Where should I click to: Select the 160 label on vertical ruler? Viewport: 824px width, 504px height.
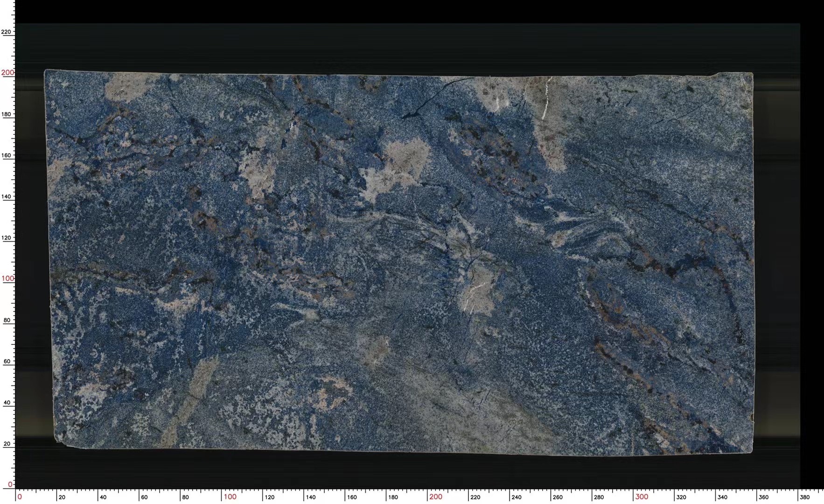(x=6, y=155)
